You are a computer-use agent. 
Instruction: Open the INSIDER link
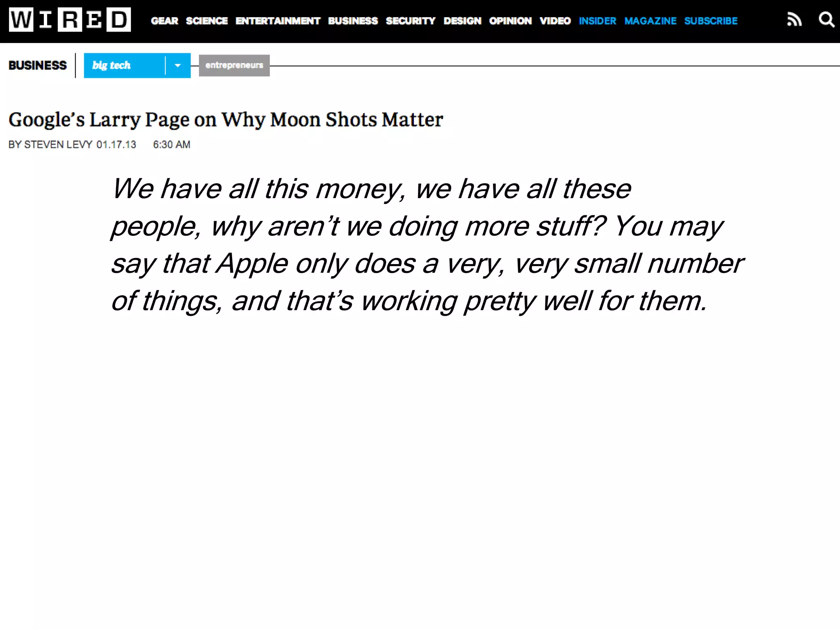[598, 21]
